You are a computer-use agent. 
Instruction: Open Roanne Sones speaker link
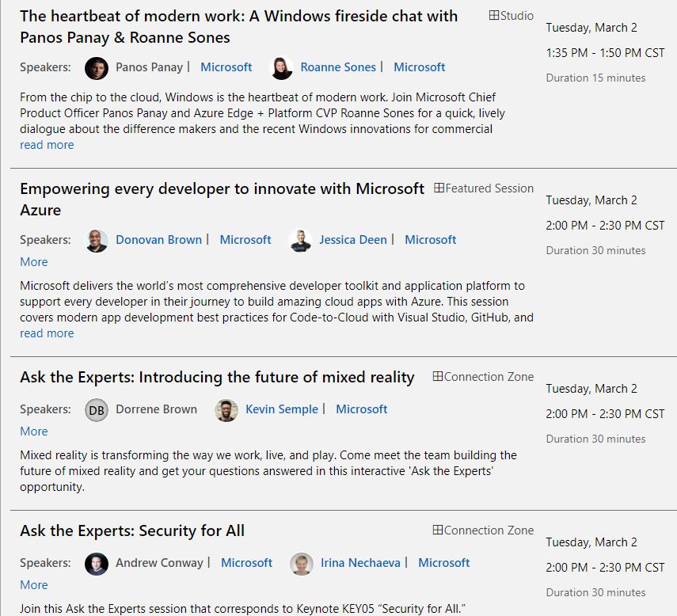click(x=338, y=67)
